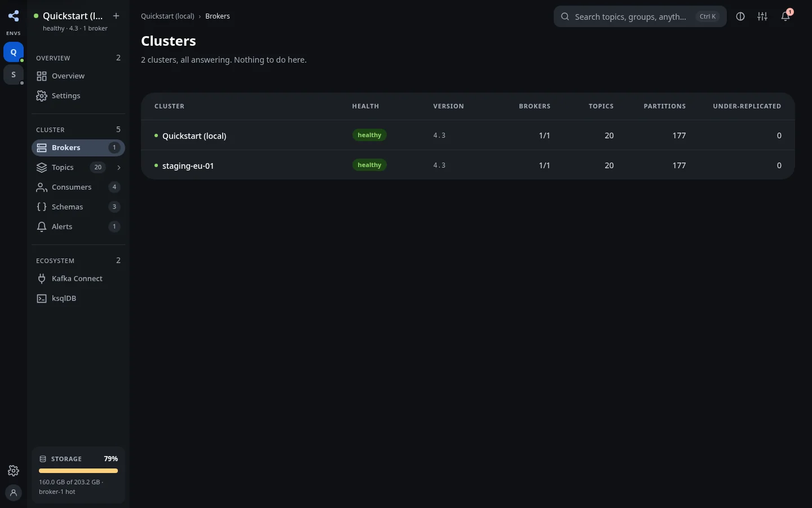
Task: Expand Topics submenu chevron
Action: click(118, 167)
